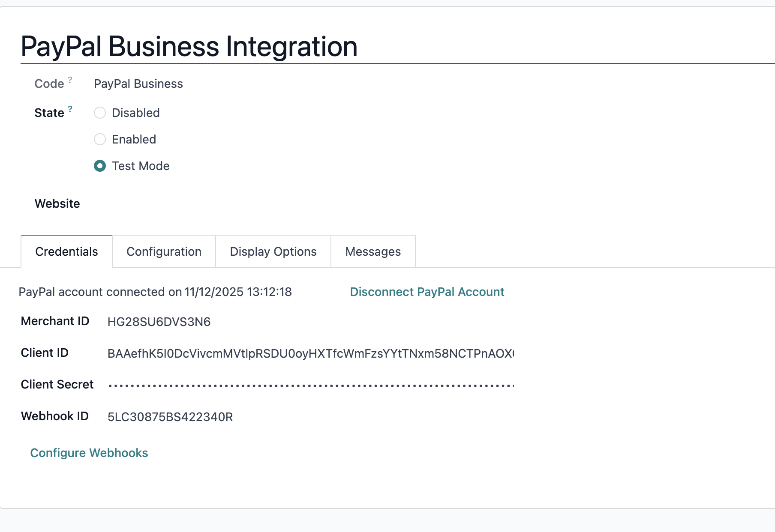Click the State field label
The height and width of the screenshot is (532, 775).
(49, 113)
